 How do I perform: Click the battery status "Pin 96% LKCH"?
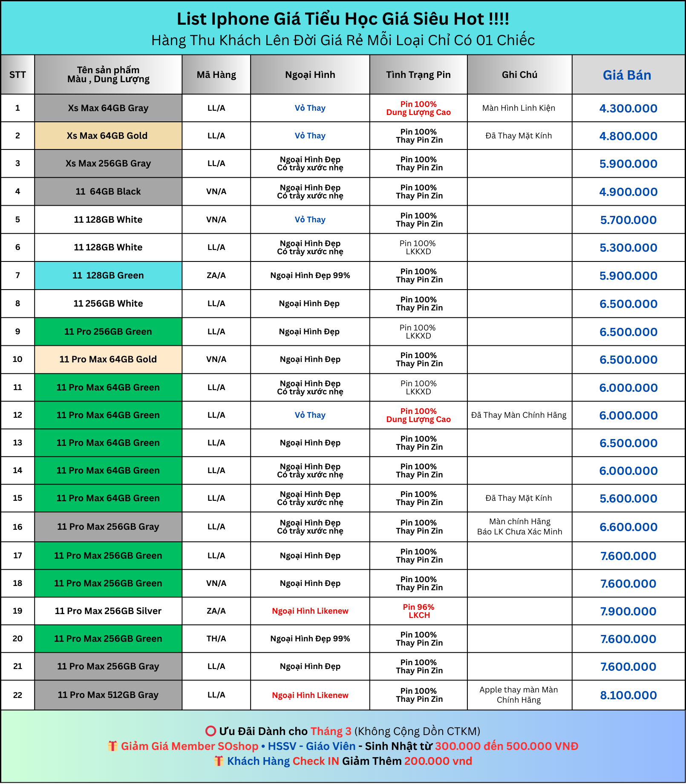[x=419, y=611]
